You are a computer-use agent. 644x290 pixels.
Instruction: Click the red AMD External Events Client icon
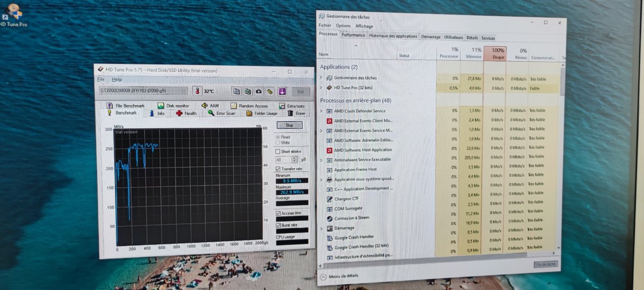click(x=330, y=120)
